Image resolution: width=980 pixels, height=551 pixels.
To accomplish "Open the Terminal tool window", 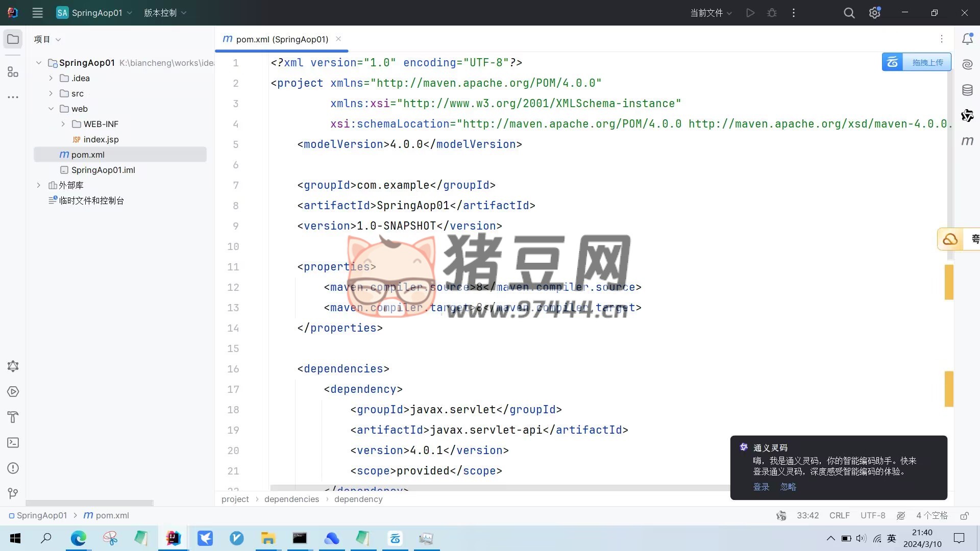I will (13, 442).
